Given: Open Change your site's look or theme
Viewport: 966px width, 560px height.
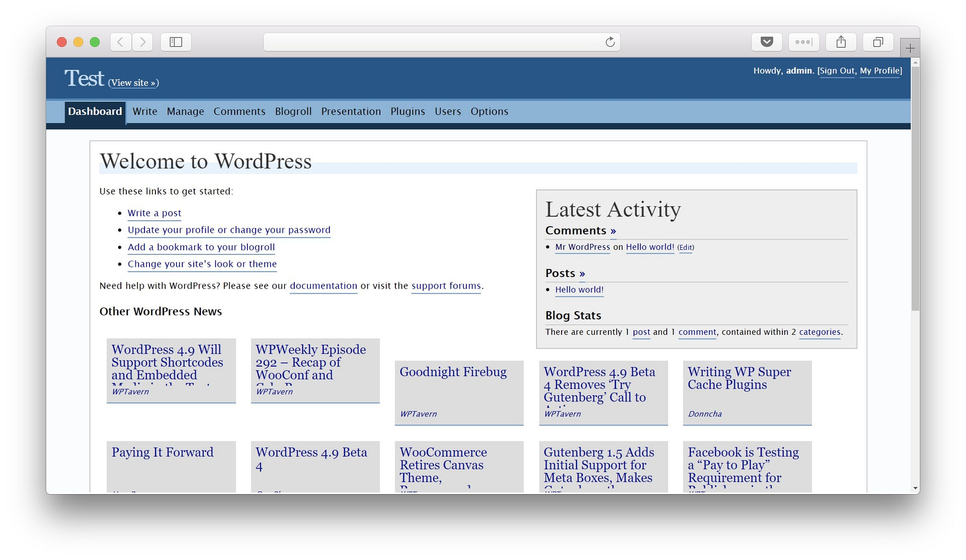Looking at the screenshot, I should [x=202, y=264].
